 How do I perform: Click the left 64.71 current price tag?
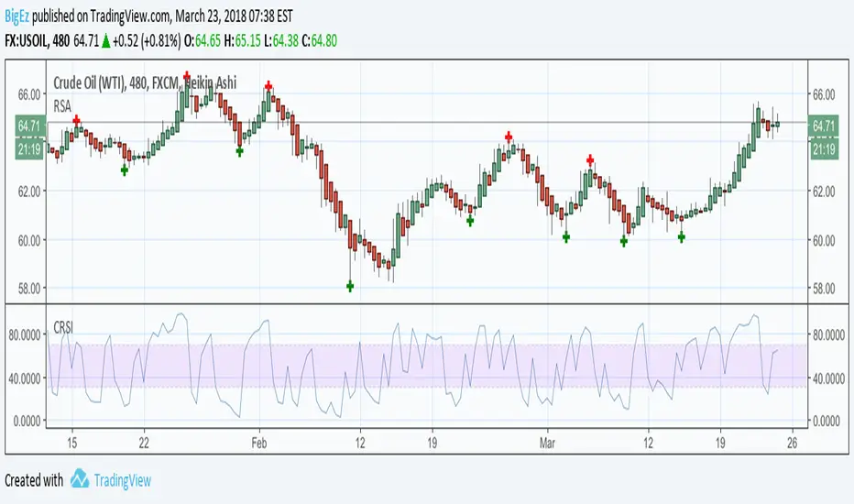click(29, 126)
